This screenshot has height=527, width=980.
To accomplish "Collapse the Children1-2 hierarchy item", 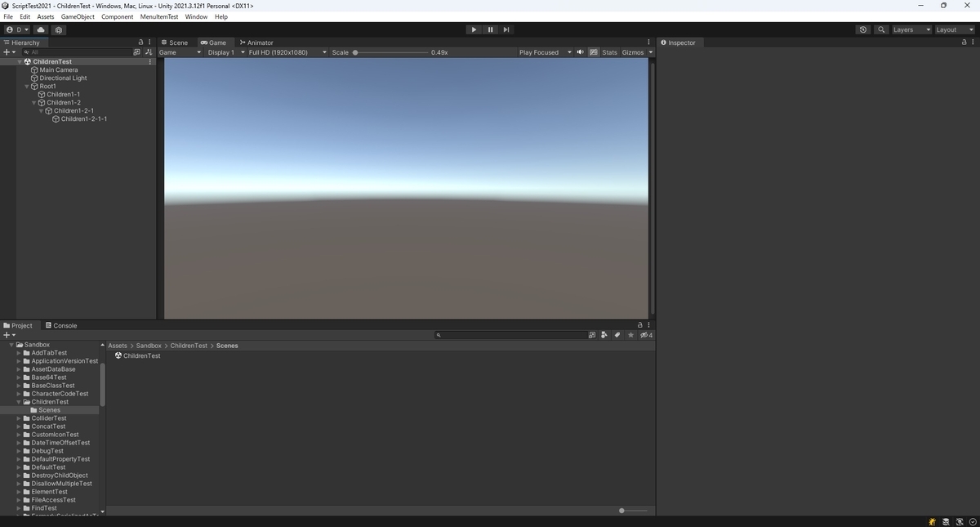I will 33,102.
